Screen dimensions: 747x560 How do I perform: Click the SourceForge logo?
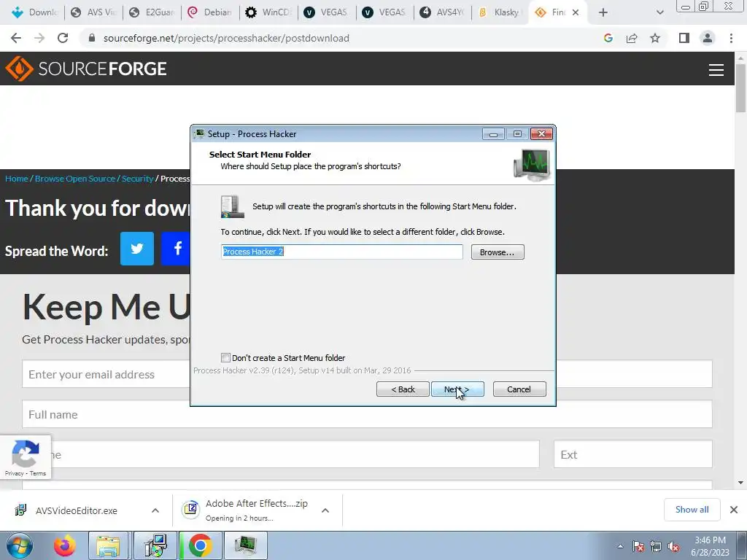click(86, 69)
